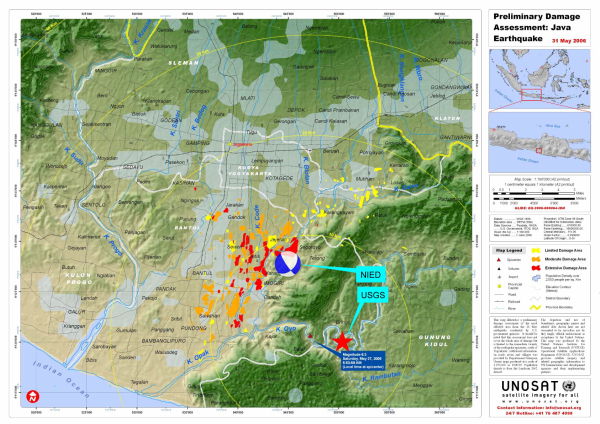Screen dimensions: 600x424
Task: Click the SEDAYU place label
Action: point(133,167)
